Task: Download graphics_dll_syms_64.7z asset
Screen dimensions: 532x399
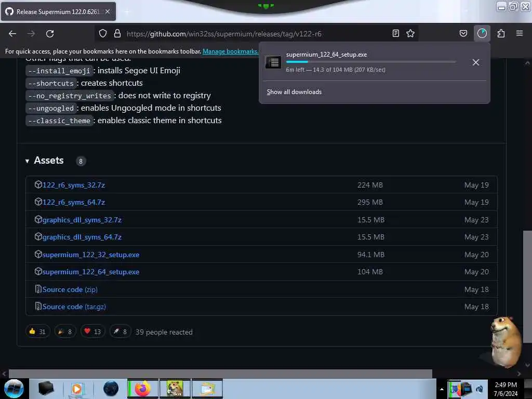Action: (82, 237)
